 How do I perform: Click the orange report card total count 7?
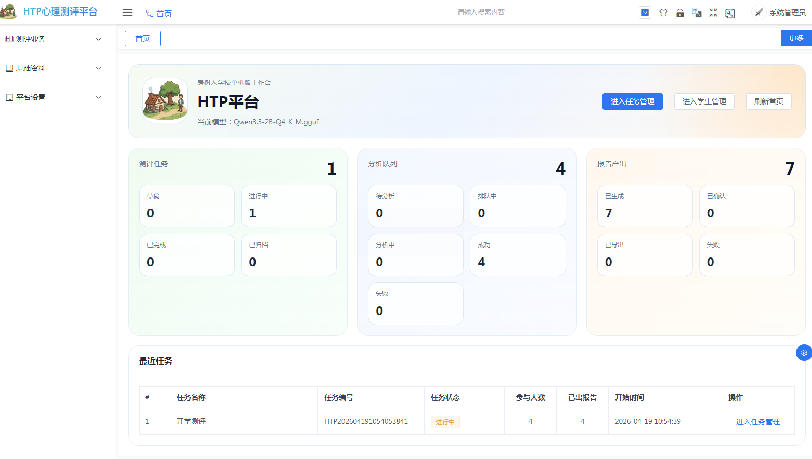coord(789,169)
